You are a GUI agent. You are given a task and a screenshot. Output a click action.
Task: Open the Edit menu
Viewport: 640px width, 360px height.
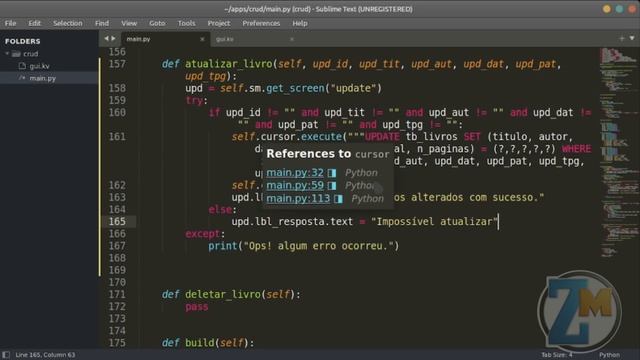[x=34, y=23]
